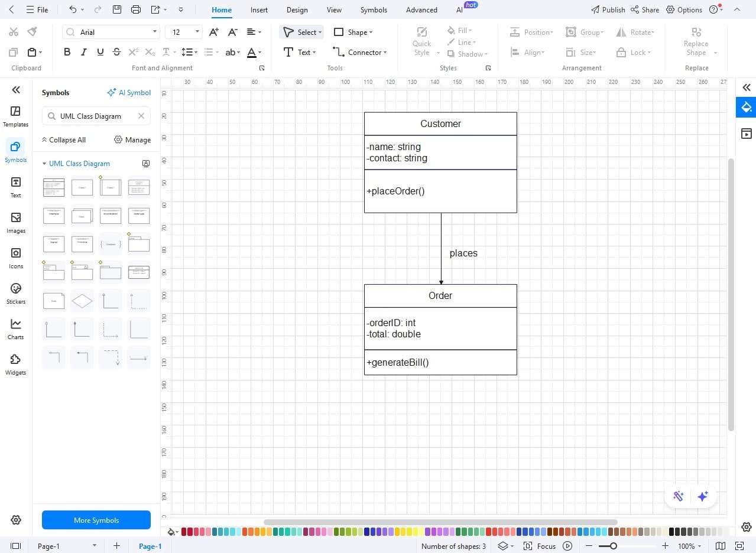Click the AI Symbol link
This screenshot has width=756, height=553.
click(129, 93)
